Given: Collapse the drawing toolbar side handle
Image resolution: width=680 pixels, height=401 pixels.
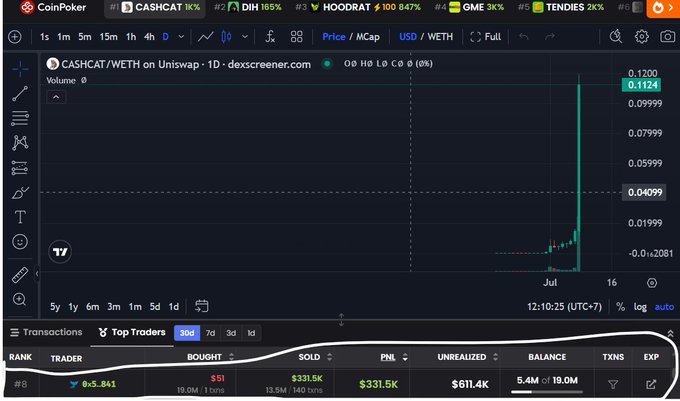Looking at the screenshot, I should (x=37, y=274).
